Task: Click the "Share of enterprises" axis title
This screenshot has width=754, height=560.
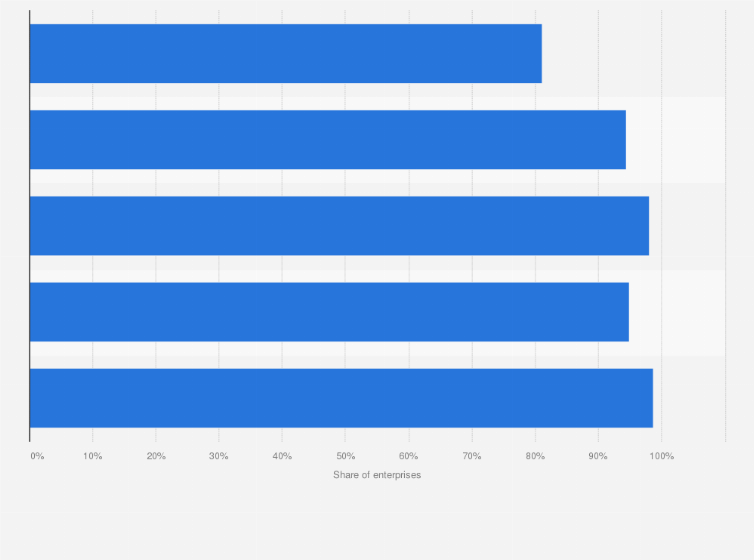Action: tap(377, 475)
